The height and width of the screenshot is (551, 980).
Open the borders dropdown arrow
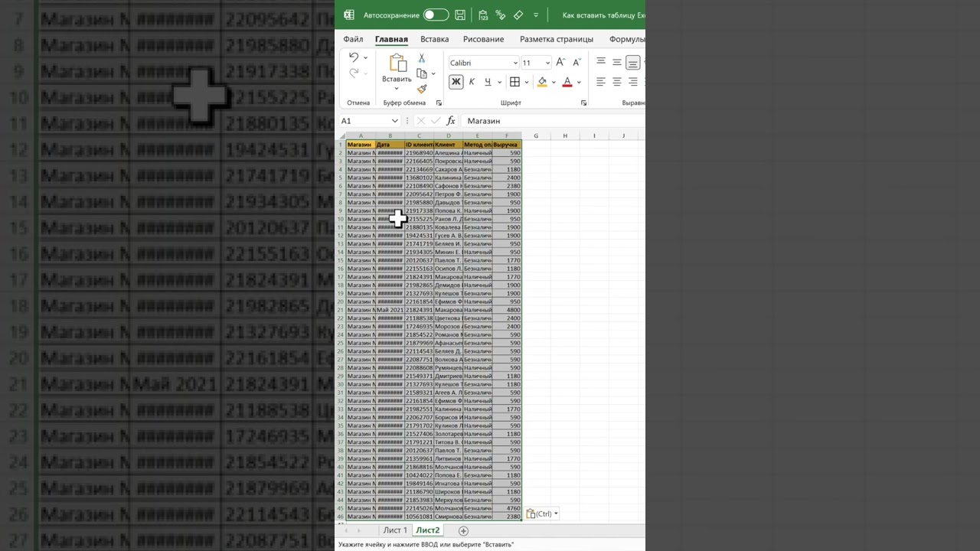tap(527, 82)
